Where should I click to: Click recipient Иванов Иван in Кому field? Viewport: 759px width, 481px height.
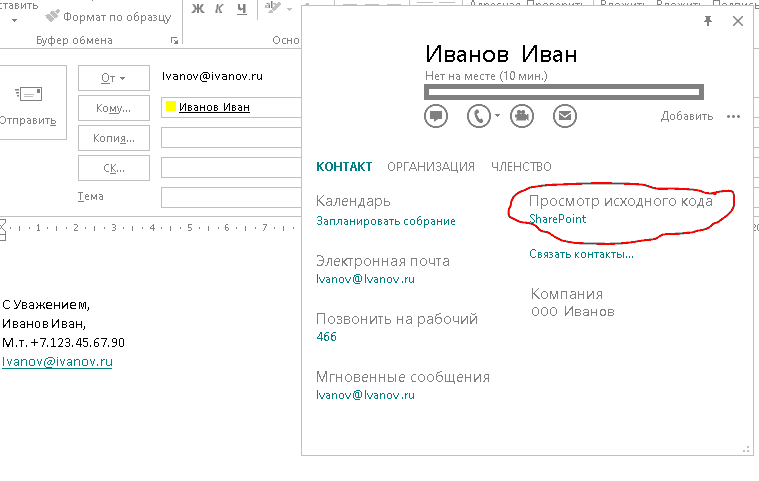tap(214, 107)
